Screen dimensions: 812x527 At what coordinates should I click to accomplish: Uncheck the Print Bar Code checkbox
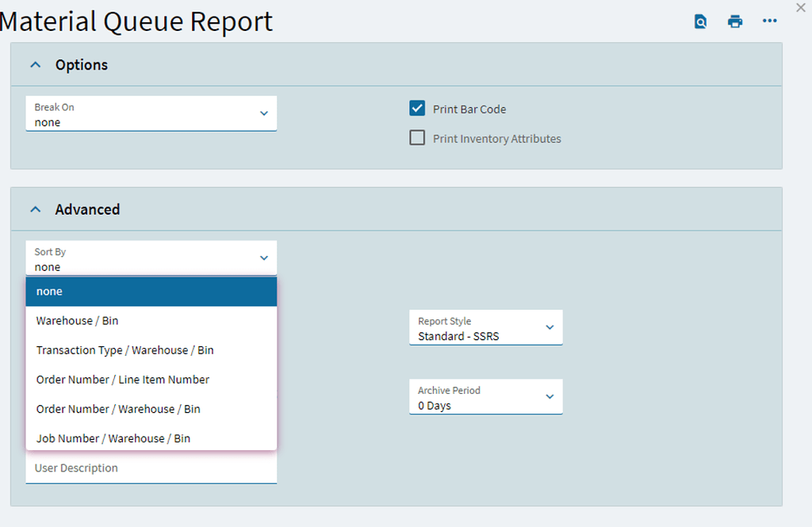pos(417,108)
